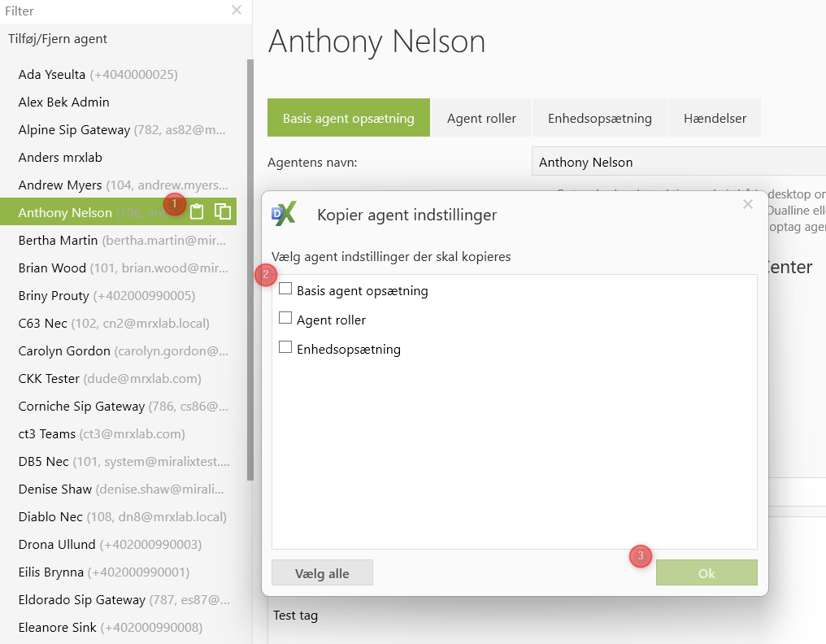Image resolution: width=826 pixels, height=644 pixels.
Task: Enable the Agent roller checkbox
Action: tap(285, 319)
